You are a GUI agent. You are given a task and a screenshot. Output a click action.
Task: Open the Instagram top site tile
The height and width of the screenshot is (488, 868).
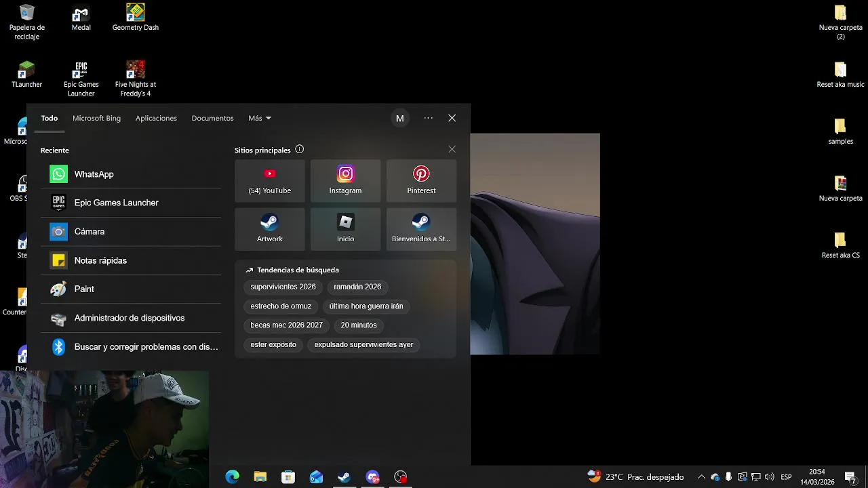(x=346, y=181)
